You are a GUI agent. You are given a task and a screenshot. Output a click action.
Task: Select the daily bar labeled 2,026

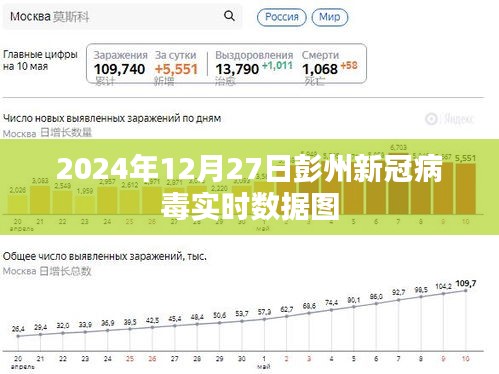pyautogui.click(x=17, y=204)
